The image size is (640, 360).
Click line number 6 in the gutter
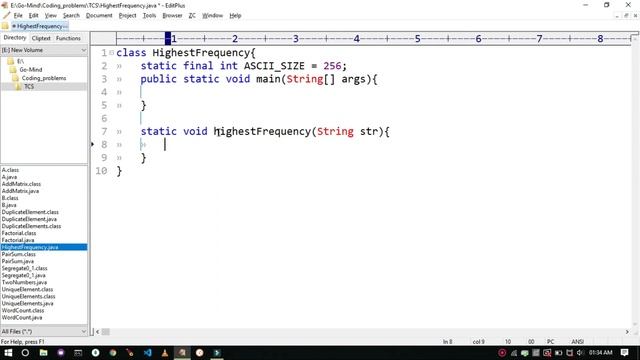pos(104,118)
